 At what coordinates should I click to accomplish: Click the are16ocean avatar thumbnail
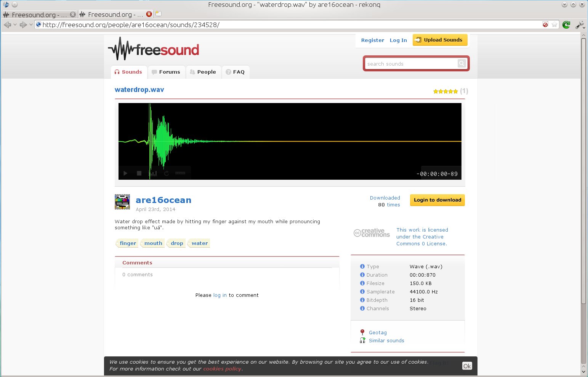click(x=122, y=202)
